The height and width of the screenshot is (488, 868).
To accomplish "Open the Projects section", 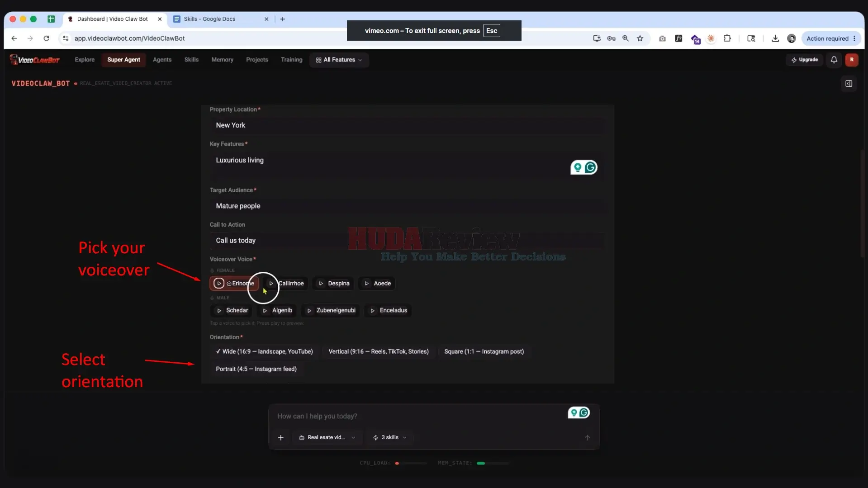I will [x=257, y=60].
